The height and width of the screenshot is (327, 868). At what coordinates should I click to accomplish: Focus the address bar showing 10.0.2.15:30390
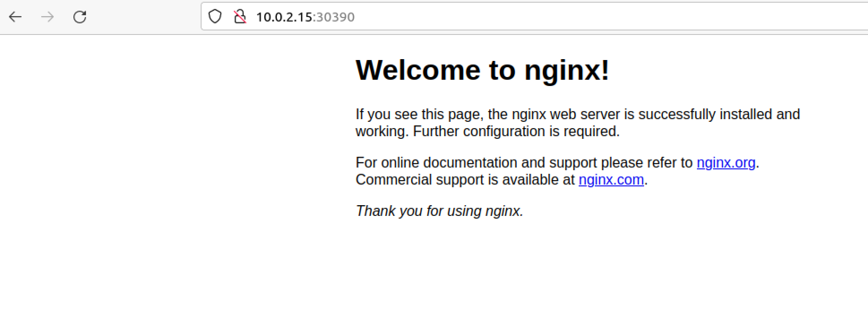534,17
